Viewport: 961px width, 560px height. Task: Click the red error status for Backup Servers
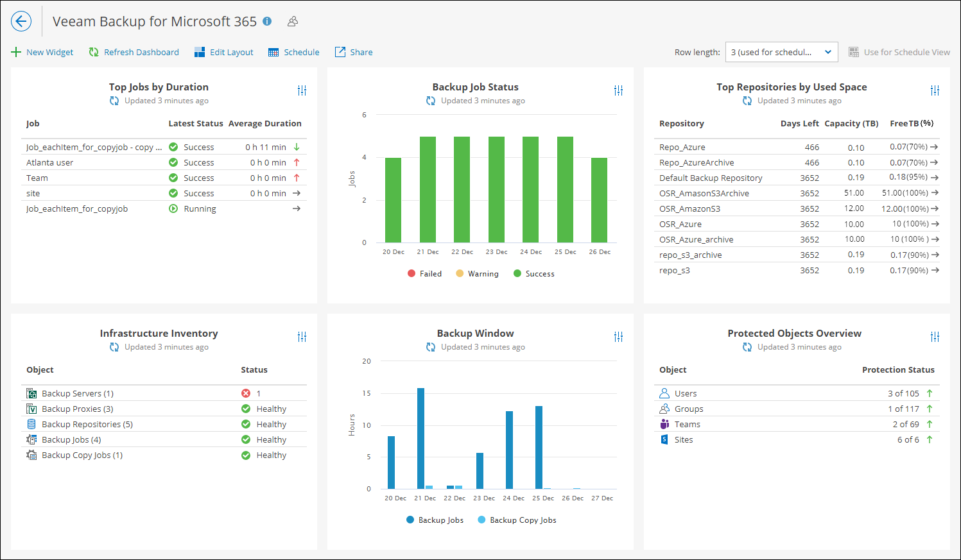click(x=246, y=393)
